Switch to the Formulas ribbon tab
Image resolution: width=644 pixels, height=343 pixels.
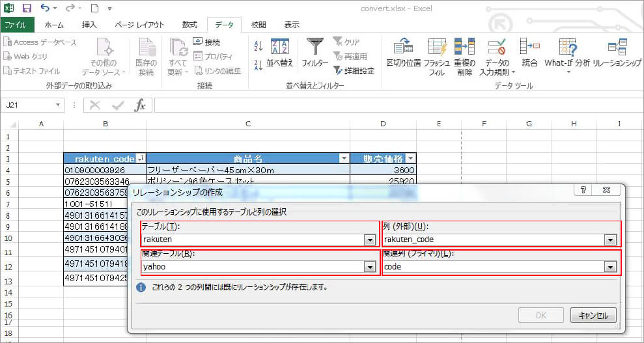(x=189, y=25)
